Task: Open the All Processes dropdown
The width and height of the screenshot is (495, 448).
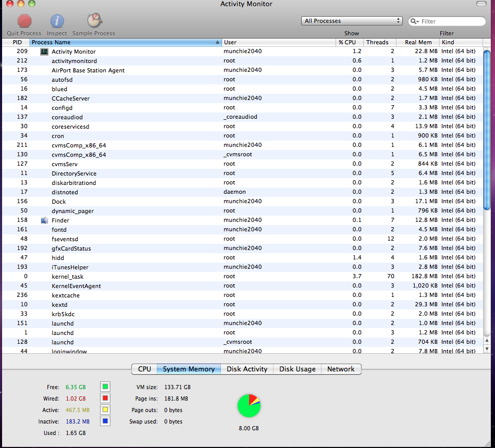Action: [352, 21]
